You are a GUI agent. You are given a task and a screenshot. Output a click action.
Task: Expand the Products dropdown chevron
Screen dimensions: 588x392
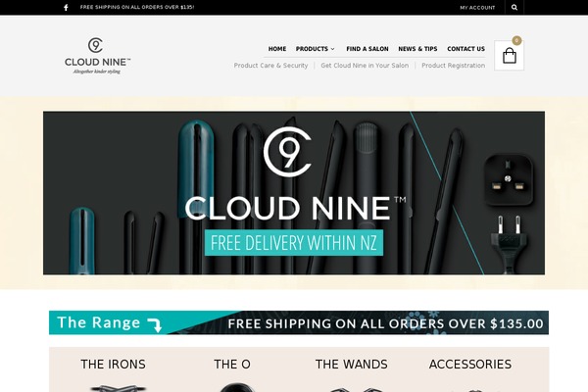332,49
